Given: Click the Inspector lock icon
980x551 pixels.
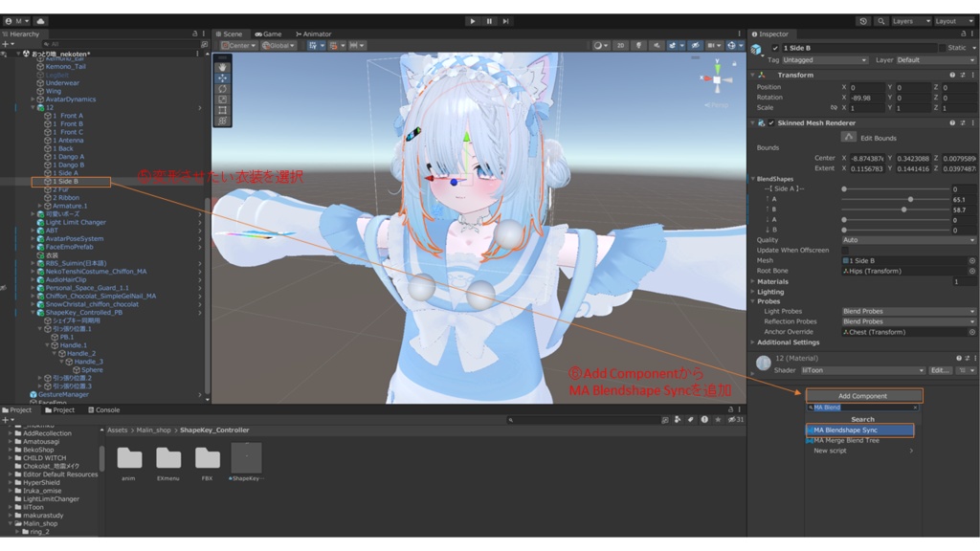Looking at the screenshot, I should (963, 34).
